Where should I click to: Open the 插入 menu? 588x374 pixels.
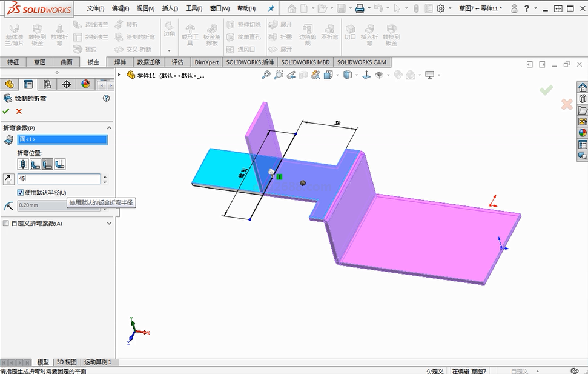(x=170, y=8)
